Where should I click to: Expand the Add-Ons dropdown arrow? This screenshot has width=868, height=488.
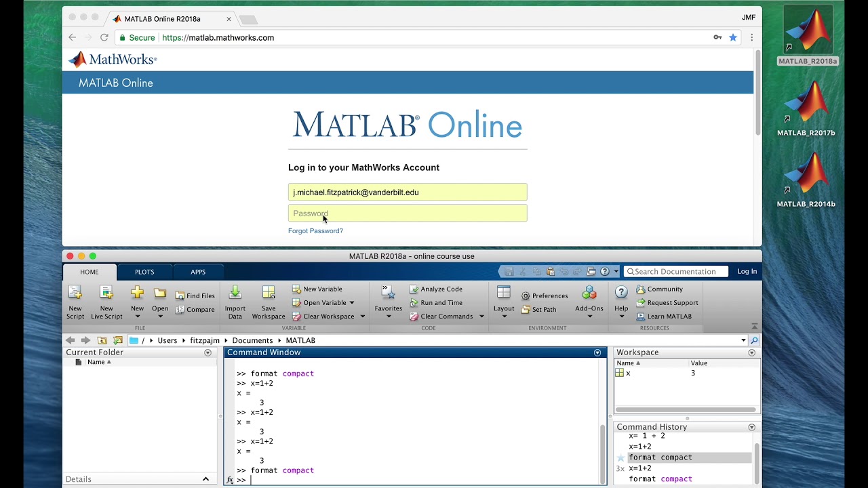[x=589, y=317]
